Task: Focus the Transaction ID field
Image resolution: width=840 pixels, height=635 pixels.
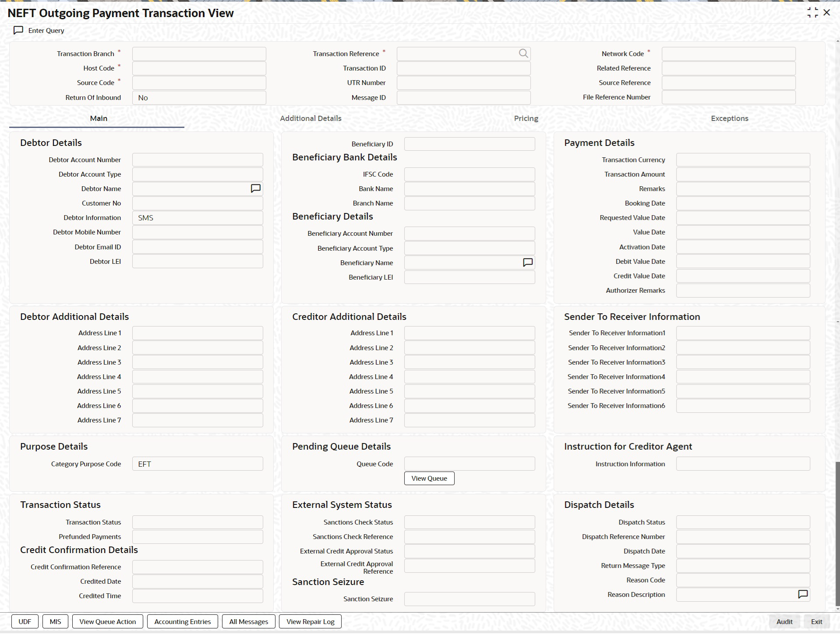Action: 463,68
